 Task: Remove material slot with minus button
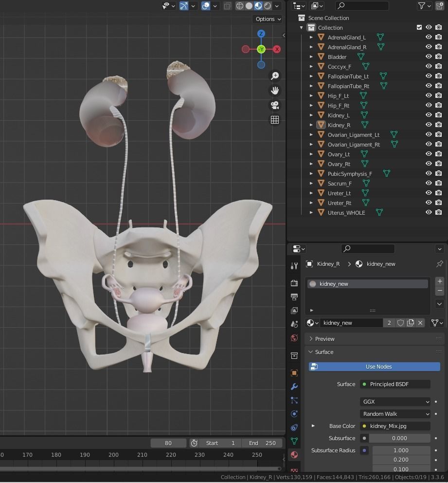[x=440, y=291]
